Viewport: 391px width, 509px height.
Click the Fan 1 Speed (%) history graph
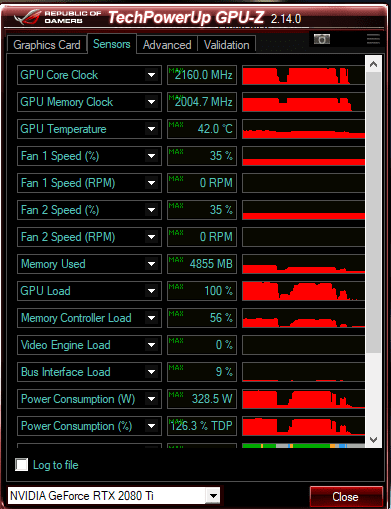tap(303, 156)
